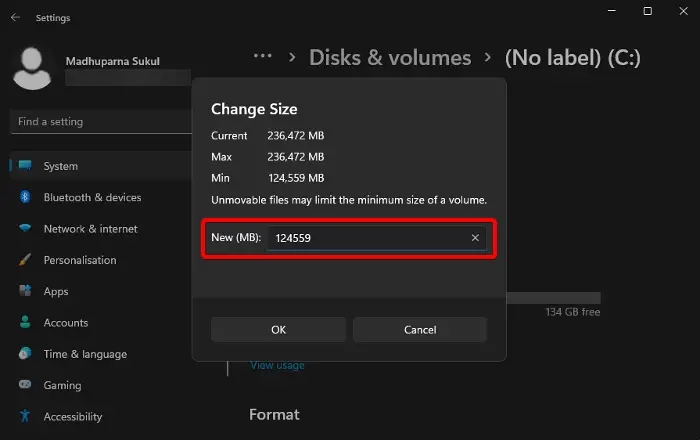Click the (No label) (C:) breadcrumb title
700x440 pixels.
pos(573,58)
